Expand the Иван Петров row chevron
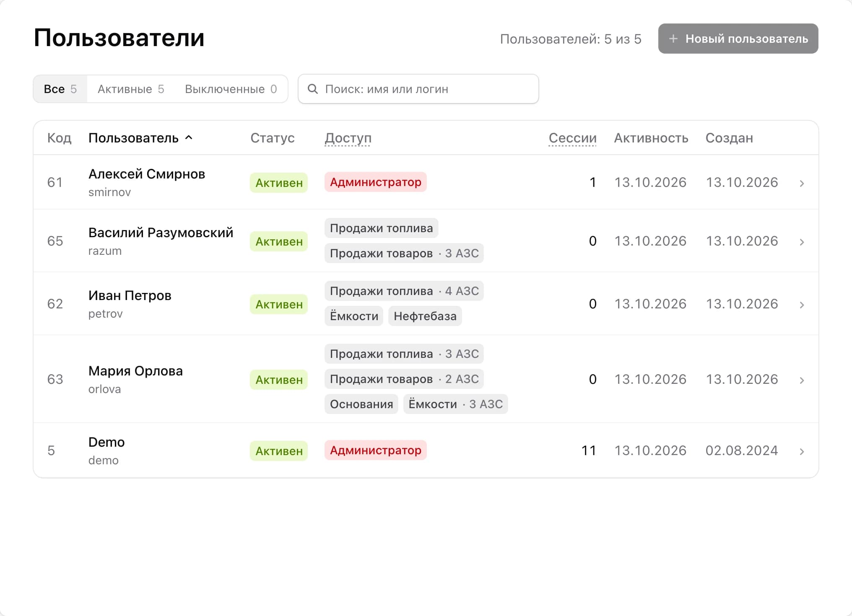This screenshot has height=616, width=852. click(x=802, y=305)
